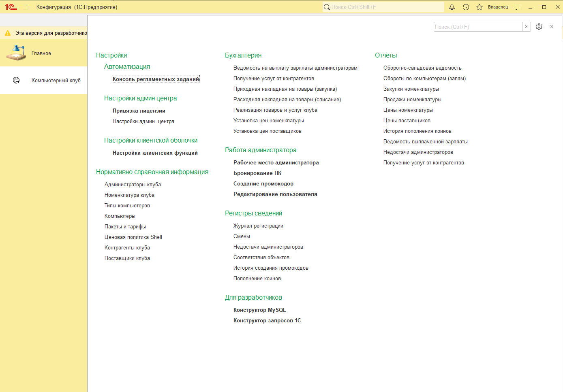Open the main menu hamburger icon
This screenshot has height=392, width=563.
26,7
